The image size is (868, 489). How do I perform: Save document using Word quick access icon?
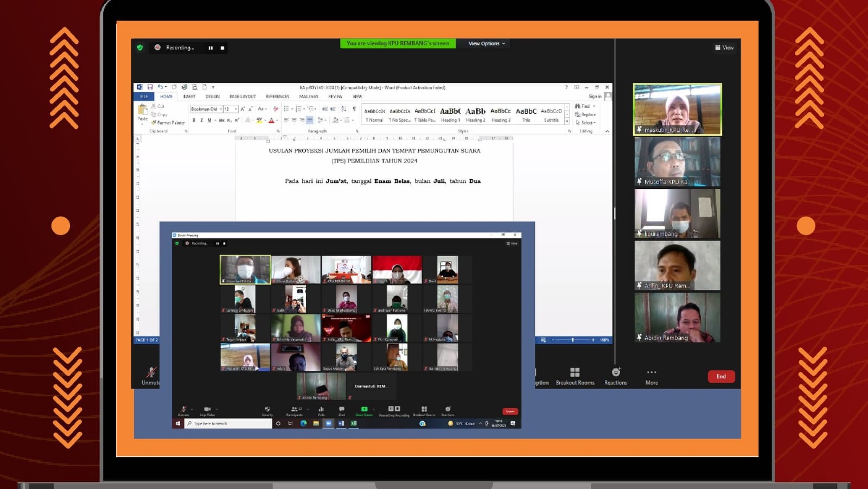coord(150,87)
